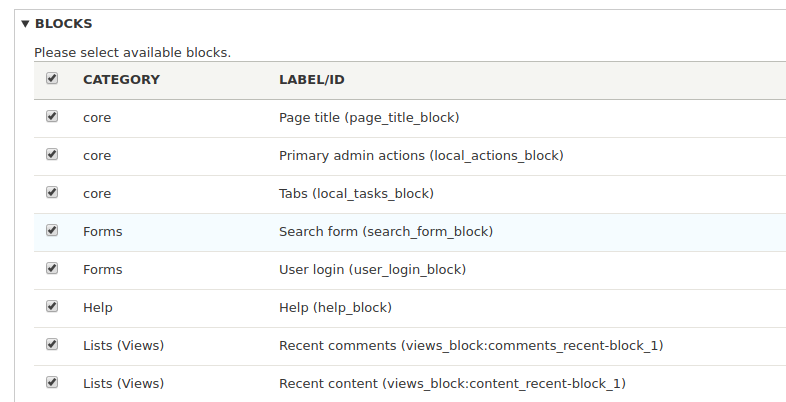Uncheck Primary admin actions checkbox
The width and height of the screenshot is (786, 402).
pyautogui.click(x=52, y=154)
